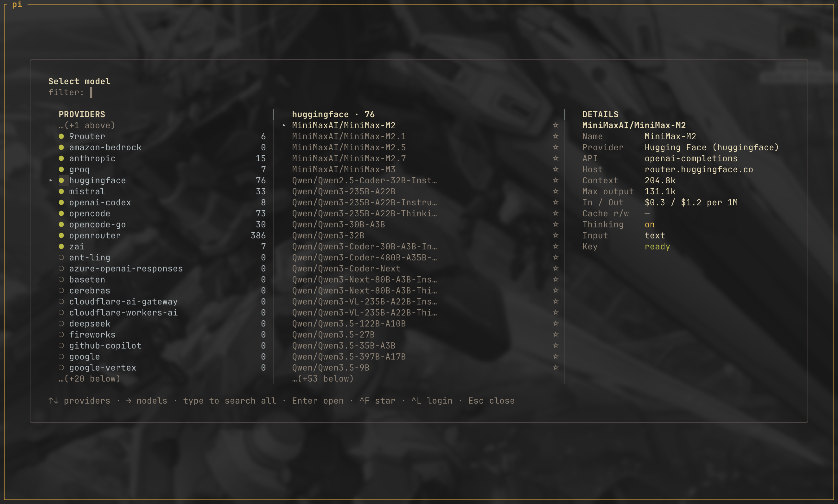Star the Qwen/Qwen3.5-35B-A3B model
Screen dimensions: 838x504
coord(555,345)
